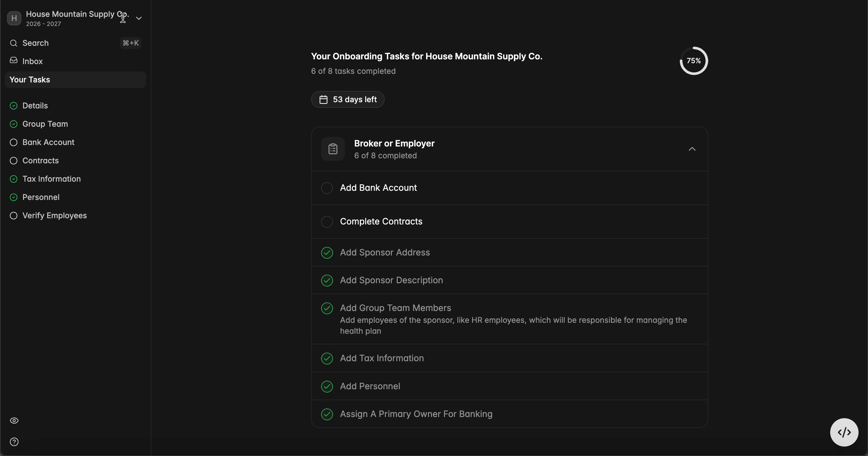
Task: Click the H company avatar icon
Action: coord(14,18)
